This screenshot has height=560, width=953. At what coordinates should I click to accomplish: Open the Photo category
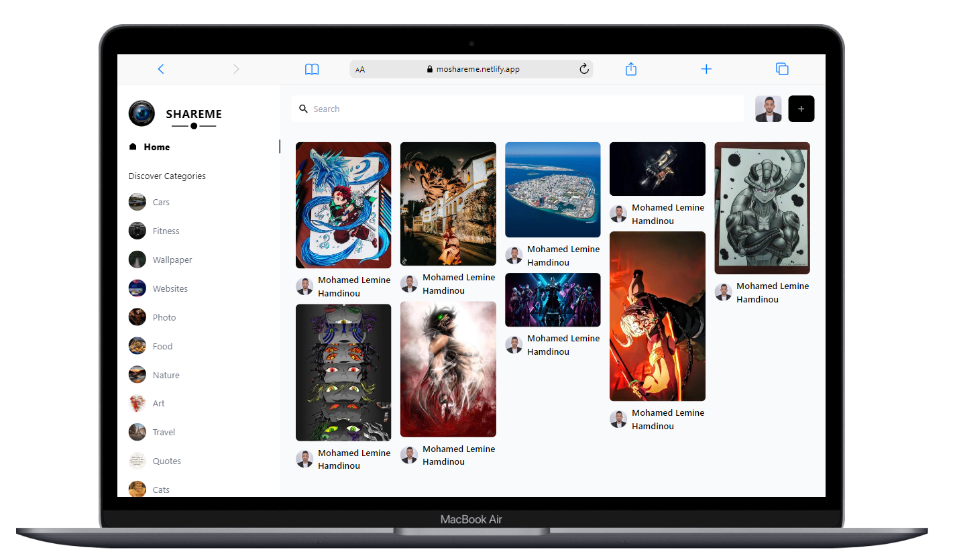pos(164,317)
